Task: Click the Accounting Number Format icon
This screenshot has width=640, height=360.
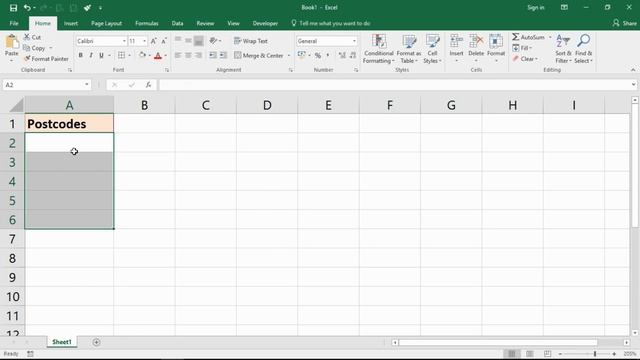Action: coord(302,55)
